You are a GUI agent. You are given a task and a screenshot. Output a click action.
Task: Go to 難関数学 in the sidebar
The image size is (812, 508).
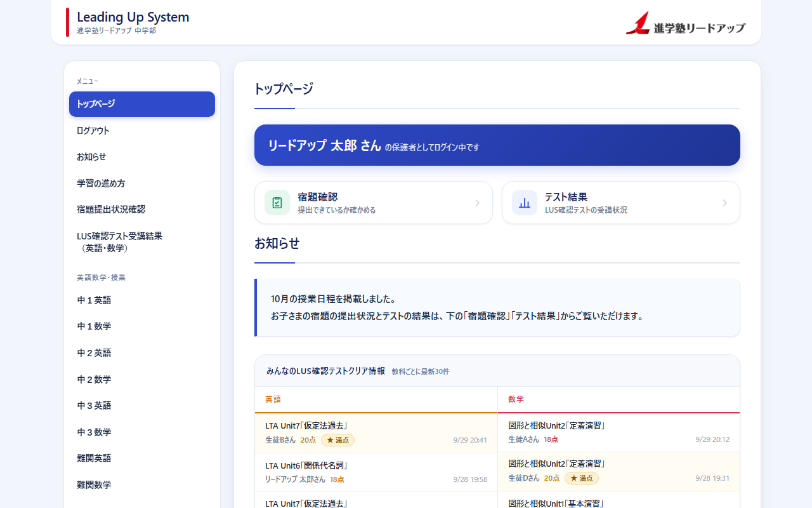[x=142, y=485]
